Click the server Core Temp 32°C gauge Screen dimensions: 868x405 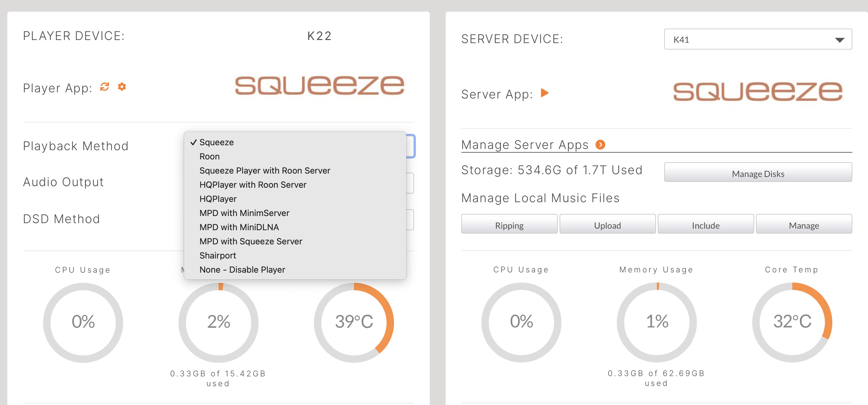[792, 322]
